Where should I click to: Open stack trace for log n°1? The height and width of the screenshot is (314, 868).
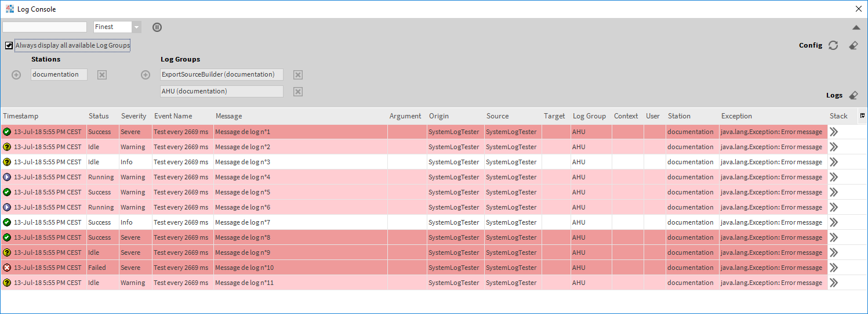click(x=834, y=132)
